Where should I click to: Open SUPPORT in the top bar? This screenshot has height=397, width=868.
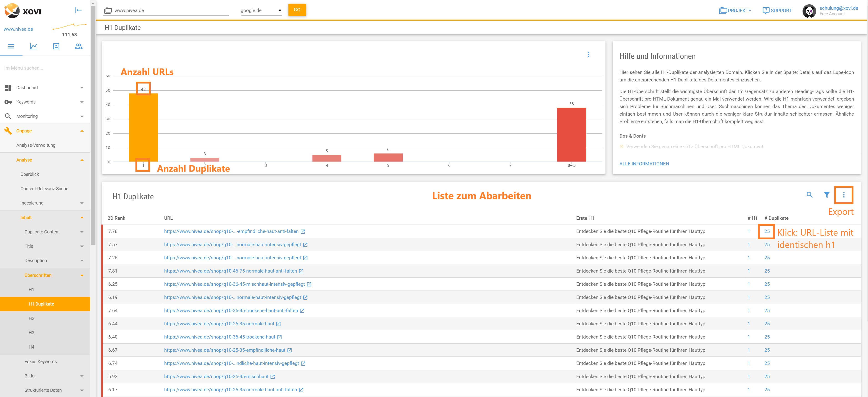tap(777, 10)
